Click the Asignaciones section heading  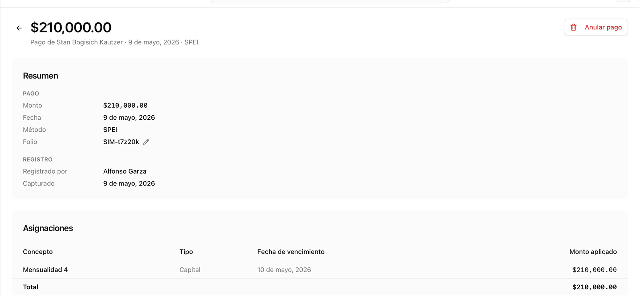[x=48, y=228]
